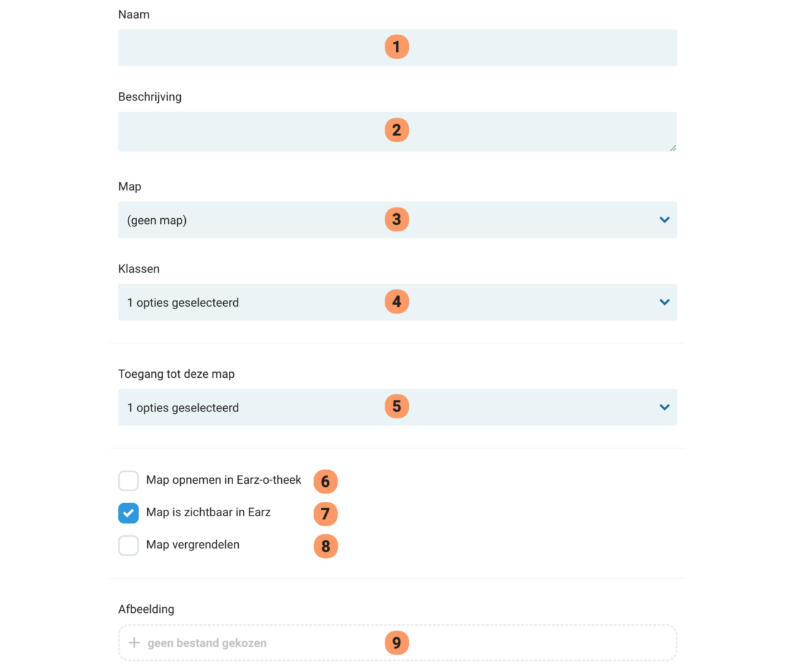Viewport: 798px width, 672px height.
Task: Click the plus icon in the file upload
Action: coord(134,643)
